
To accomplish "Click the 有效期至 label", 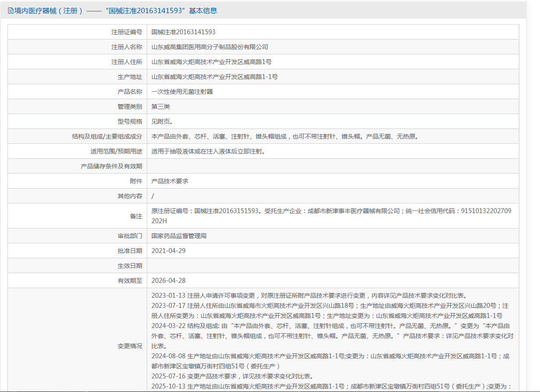I will (130, 281).
